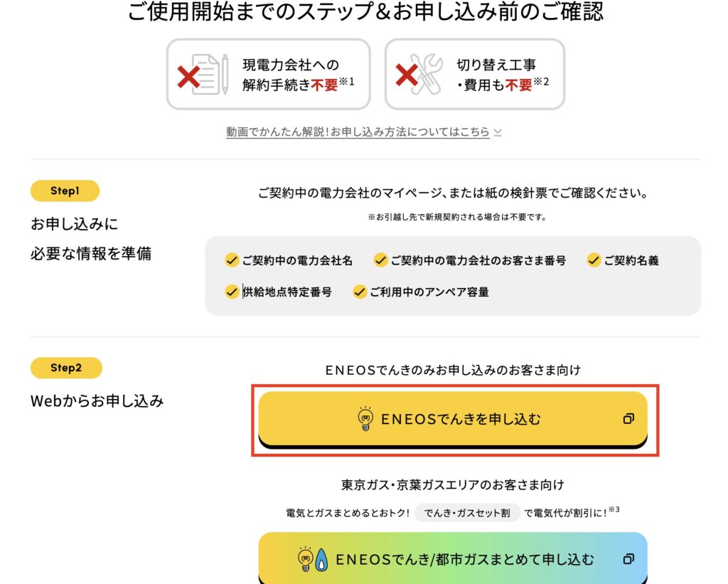Click the checkmark beside ご契約名義

[x=594, y=260]
